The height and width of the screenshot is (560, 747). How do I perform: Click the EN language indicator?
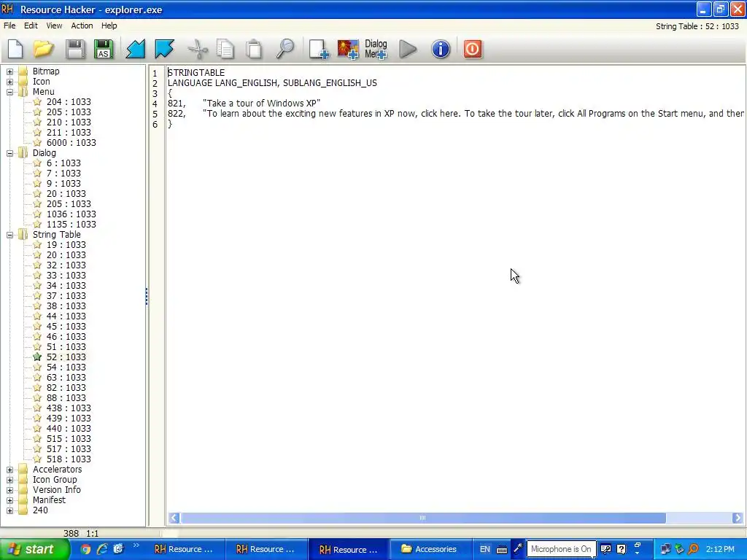point(484,549)
